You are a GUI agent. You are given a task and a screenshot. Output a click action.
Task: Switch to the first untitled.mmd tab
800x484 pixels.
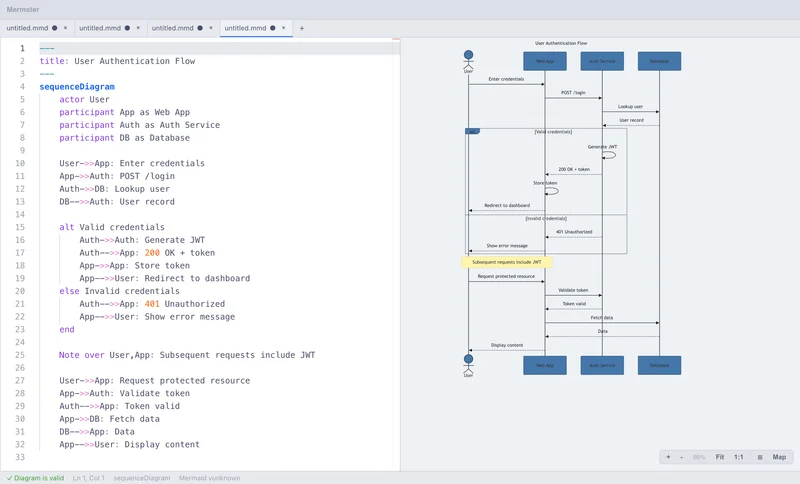coord(28,28)
